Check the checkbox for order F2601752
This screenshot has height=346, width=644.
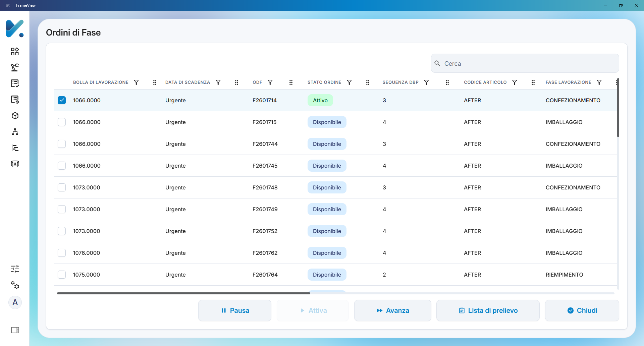(62, 231)
